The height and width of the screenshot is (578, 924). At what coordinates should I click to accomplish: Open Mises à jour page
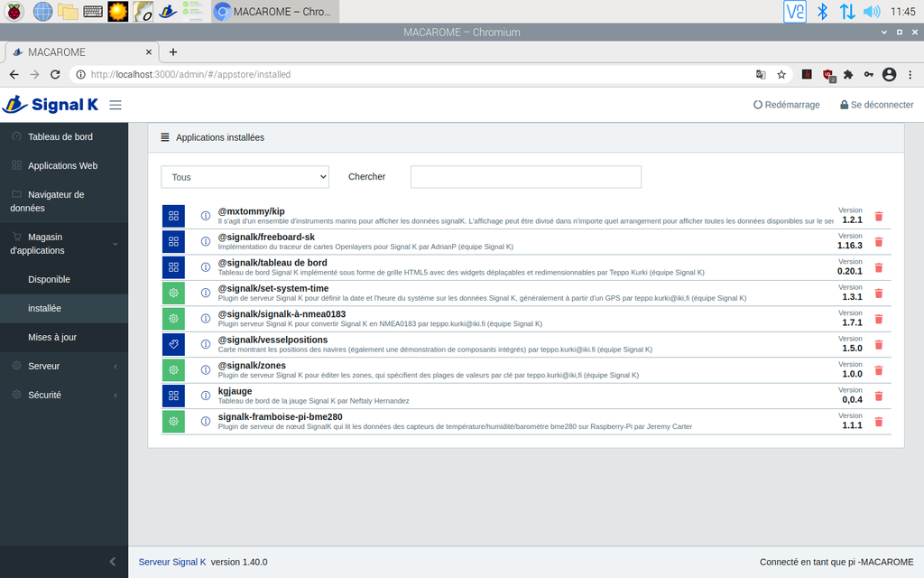tap(51, 338)
